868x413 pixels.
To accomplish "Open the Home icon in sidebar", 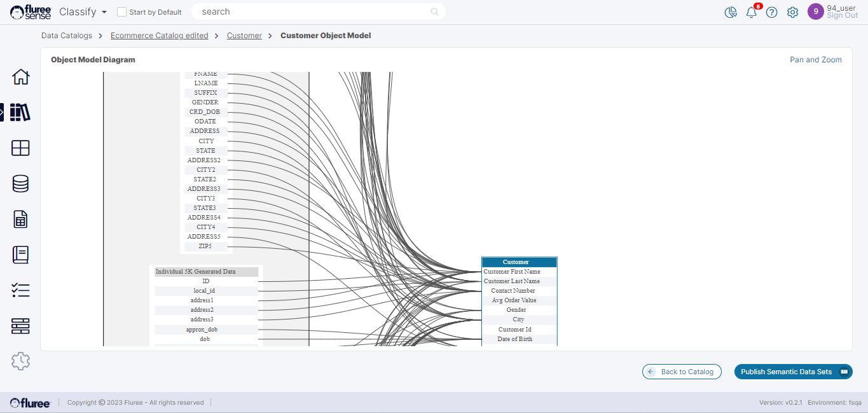I will pos(20,77).
